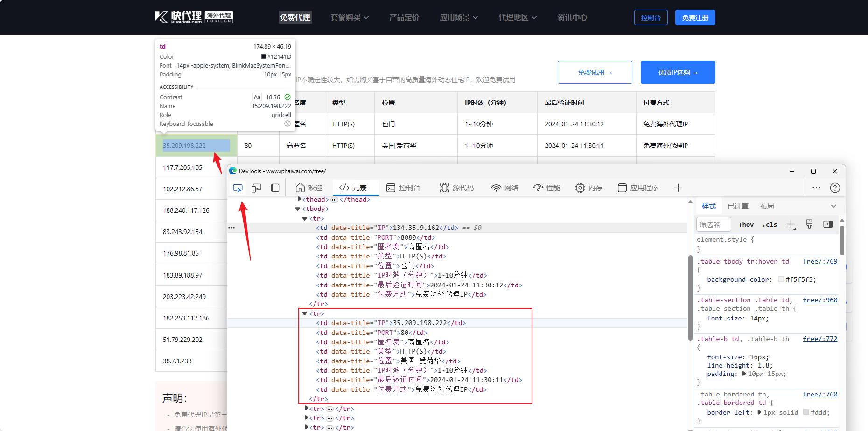The image size is (868, 431).
Task: Expand more style pane tabs chevron
Action: pyautogui.click(x=833, y=206)
